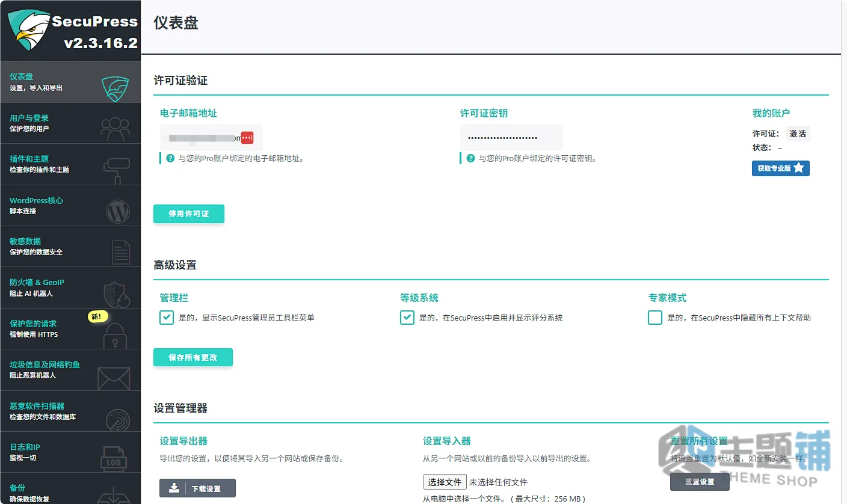
Task: Click the document icon for sensitive data
Action: point(121,252)
